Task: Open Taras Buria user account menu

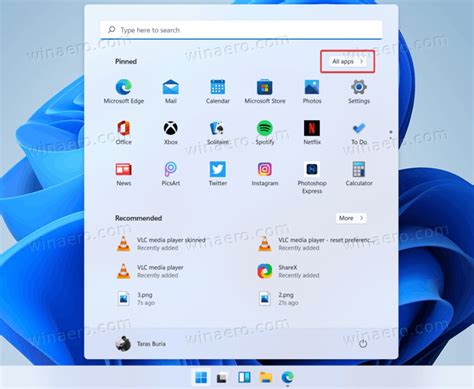Action: 140,344
